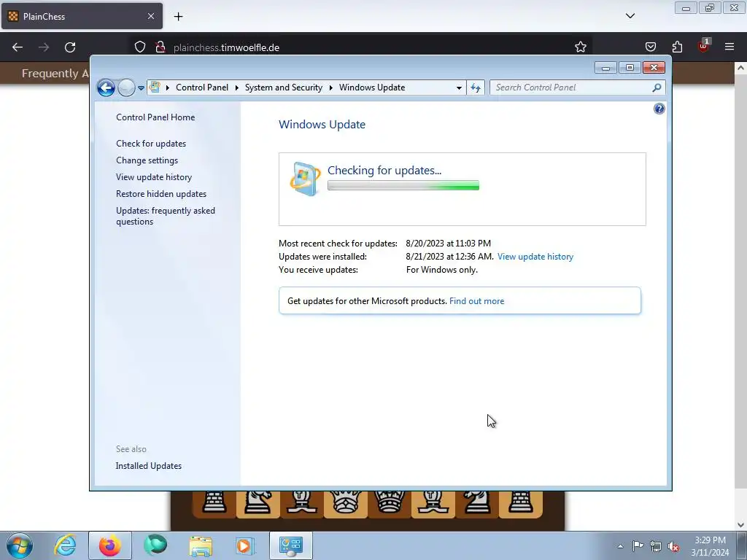Click Control Panel icon in address bar
Screen dimensions: 747x560
point(155,87)
